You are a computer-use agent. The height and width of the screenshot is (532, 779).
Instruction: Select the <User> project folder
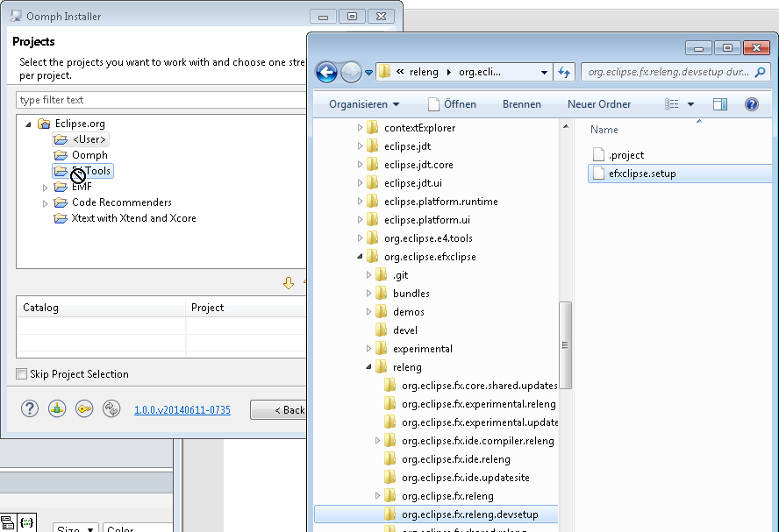pyautogui.click(x=80, y=139)
